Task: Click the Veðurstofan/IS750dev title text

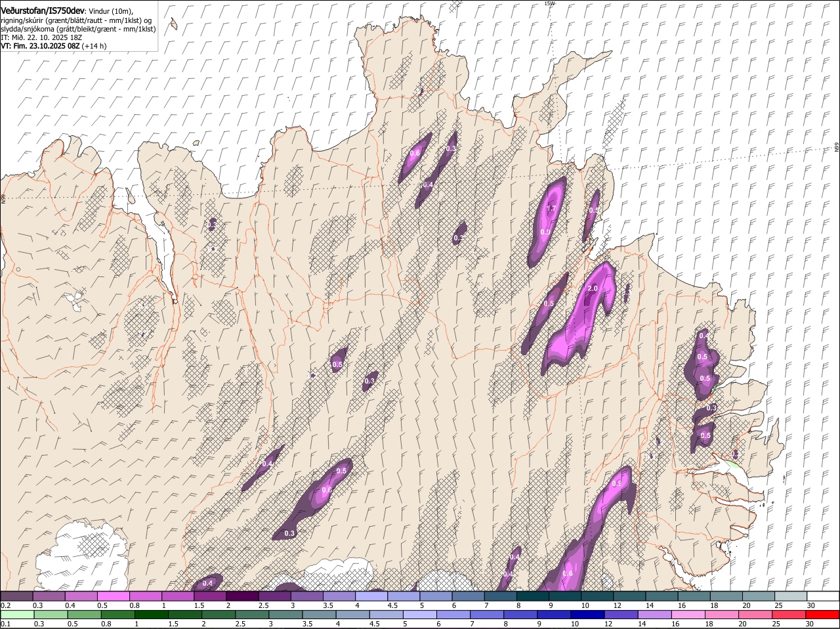Action: [x=43, y=11]
